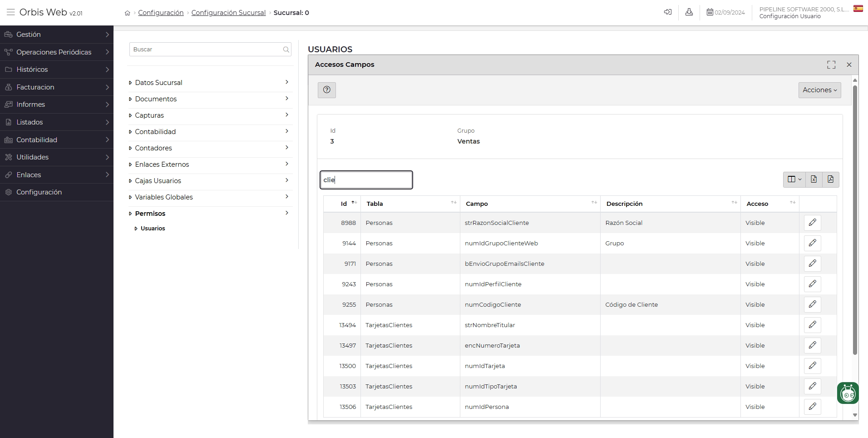Open column visibility dropdown

[794, 179]
